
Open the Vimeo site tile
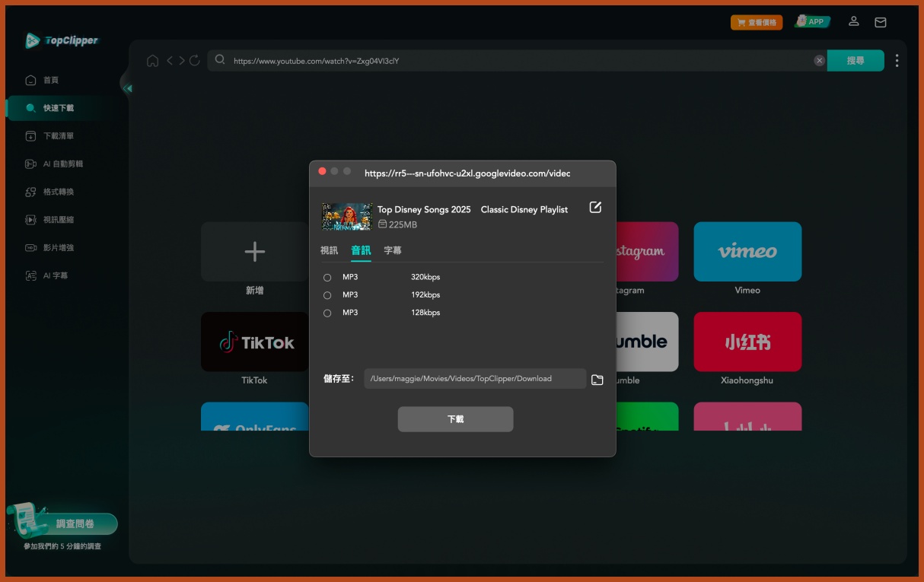tap(747, 252)
